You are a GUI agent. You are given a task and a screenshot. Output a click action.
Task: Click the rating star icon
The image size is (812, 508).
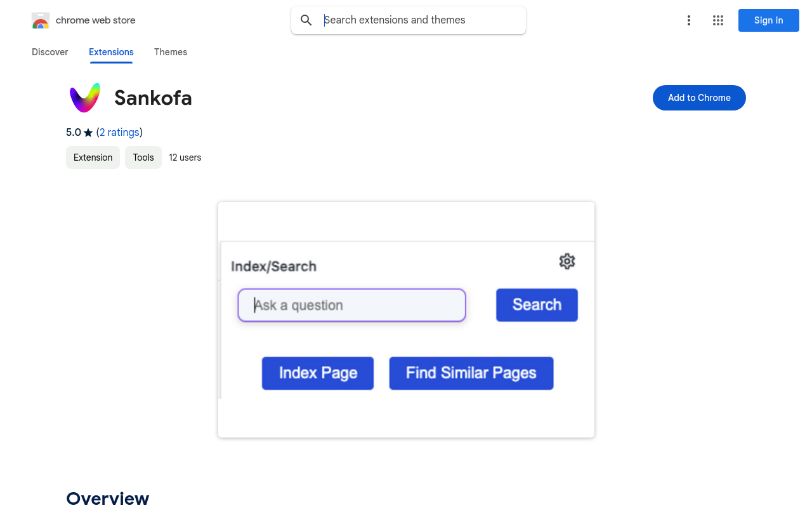click(x=88, y=133)
